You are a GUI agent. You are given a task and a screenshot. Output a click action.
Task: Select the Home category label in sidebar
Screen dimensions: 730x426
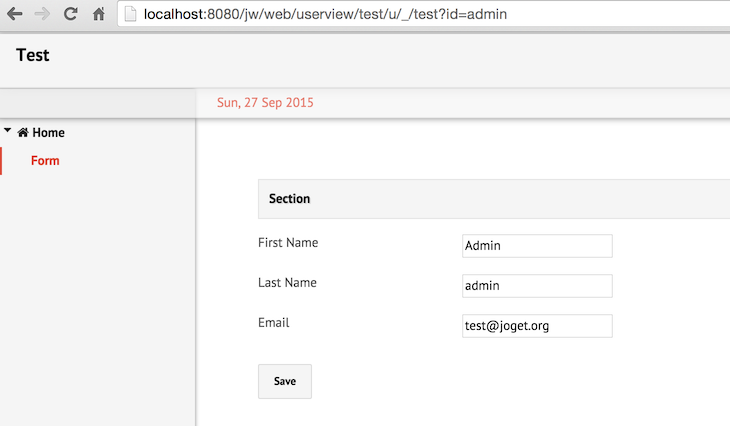click(x=48, y=133)
